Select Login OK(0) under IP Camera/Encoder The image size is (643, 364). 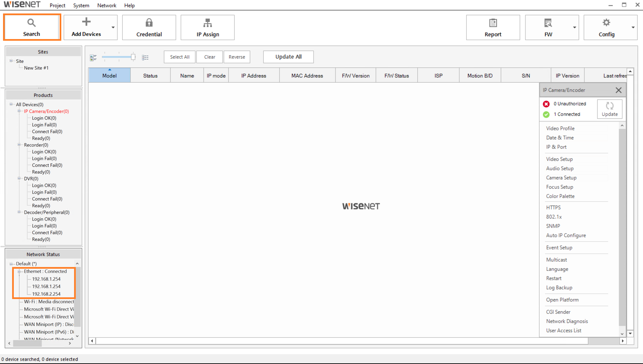[44, 118]
